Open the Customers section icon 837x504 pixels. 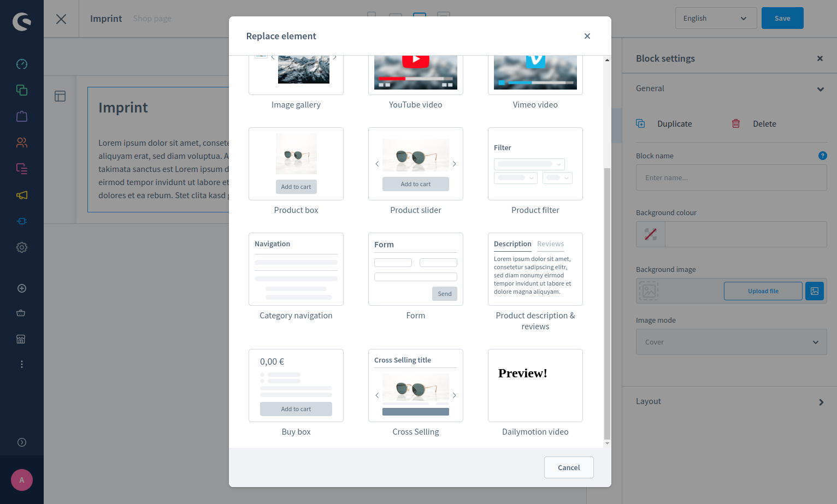click(x=22, y=143)
